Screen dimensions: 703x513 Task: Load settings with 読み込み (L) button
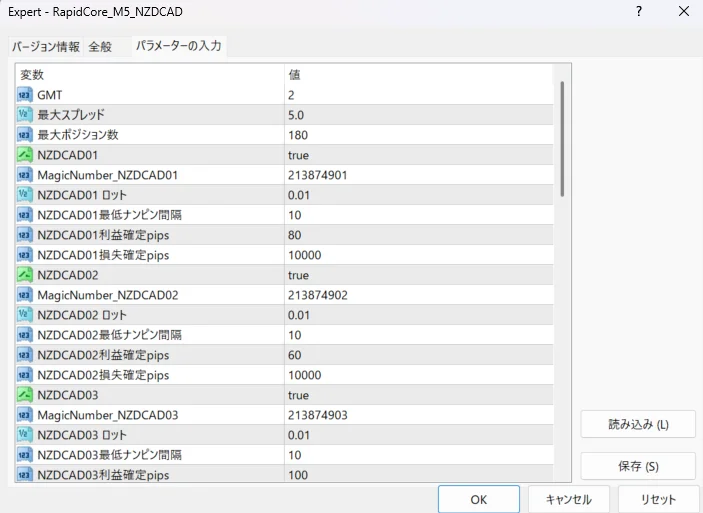638,424
